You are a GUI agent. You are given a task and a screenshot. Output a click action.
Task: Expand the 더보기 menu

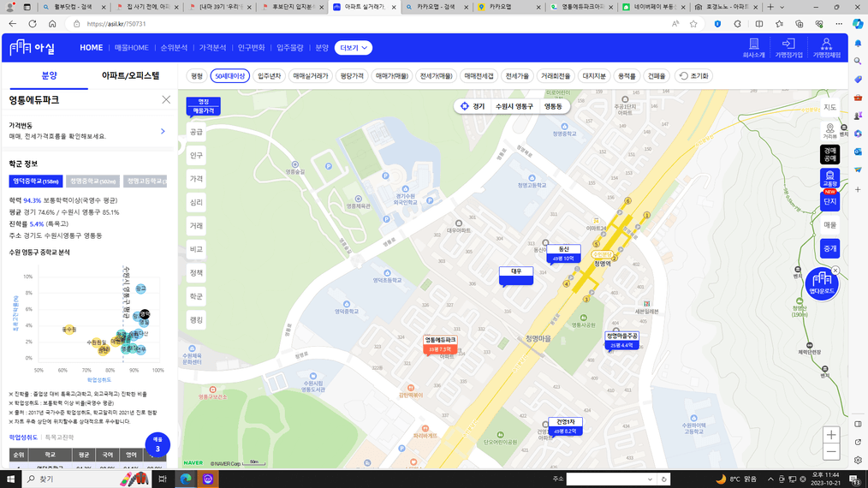pyautogui.click(x=354, y=48)
